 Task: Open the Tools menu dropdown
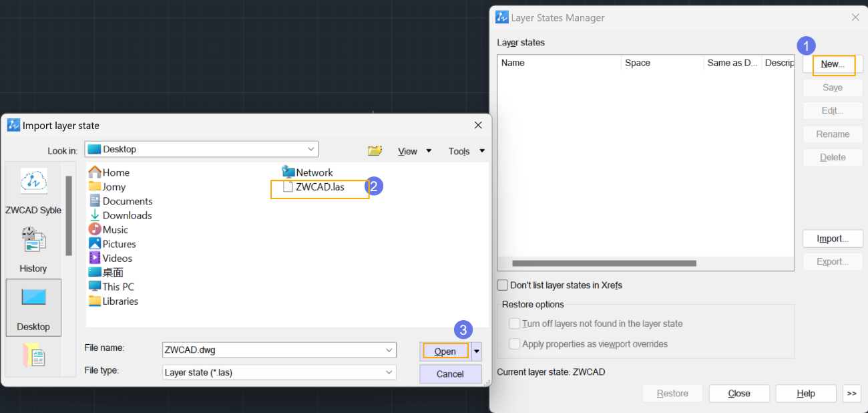click(x=467, y=151)
